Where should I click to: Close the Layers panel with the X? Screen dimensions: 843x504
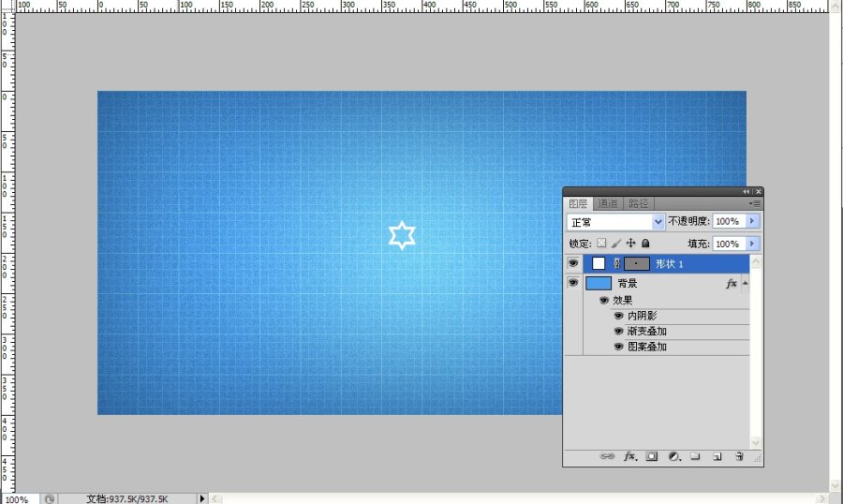point(758,191)
